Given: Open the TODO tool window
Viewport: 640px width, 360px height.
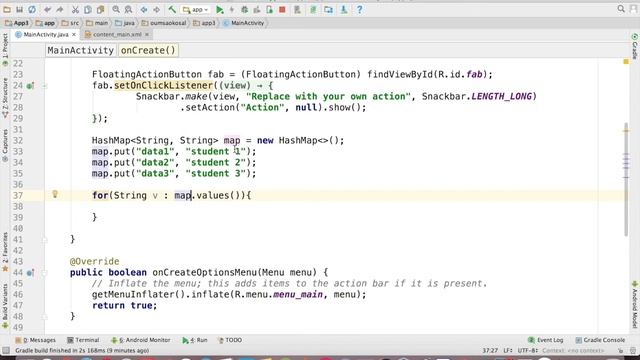Looking at the screenshot, I should (230, 340).
